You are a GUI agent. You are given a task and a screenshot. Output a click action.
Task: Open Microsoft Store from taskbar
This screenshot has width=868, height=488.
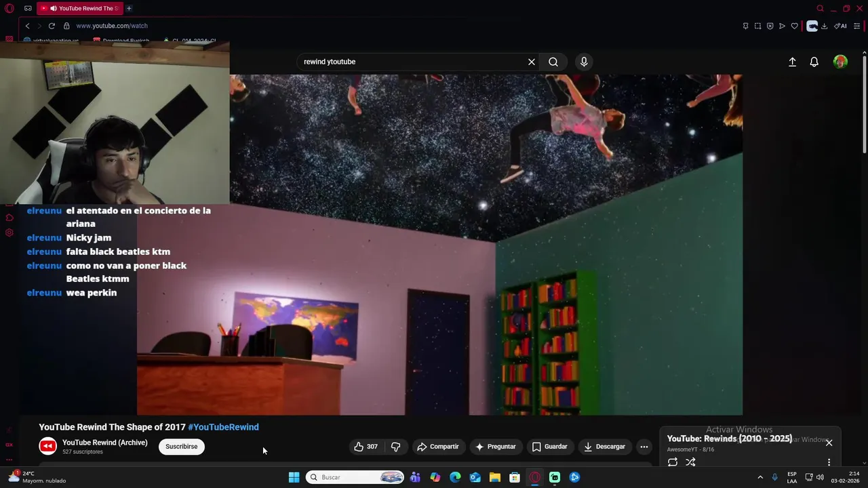point(515,477)
